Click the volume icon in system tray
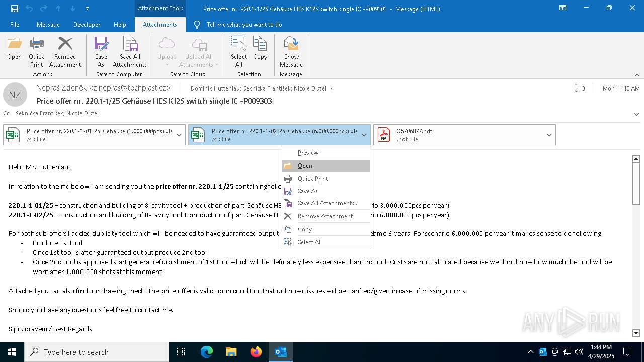644x362 pixels. click(579, 352)
